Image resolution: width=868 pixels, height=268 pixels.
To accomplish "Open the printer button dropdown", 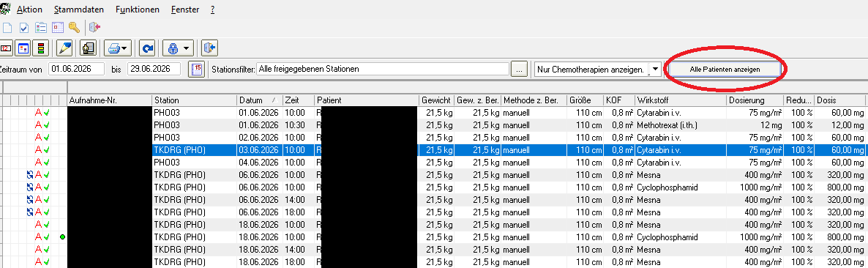I will pos(124,49).
